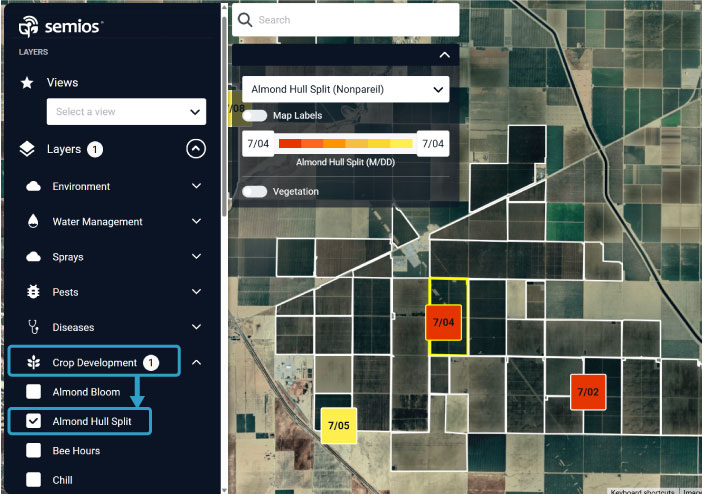Select the Crop Development menu item
Viewport: 702px width, 494px height.
pyautogui.click(x=94, y=362)
